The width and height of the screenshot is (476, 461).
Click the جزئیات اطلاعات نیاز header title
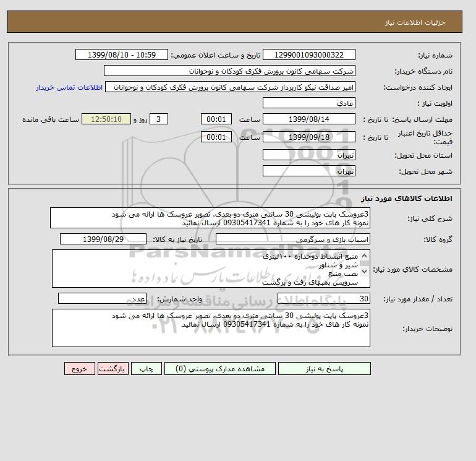coord(415,22)
